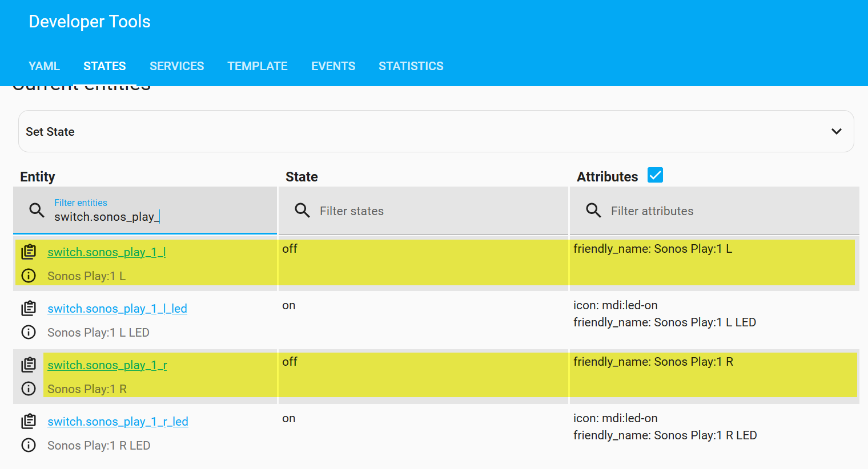Select the EVENTS tab

pos(333,66)
